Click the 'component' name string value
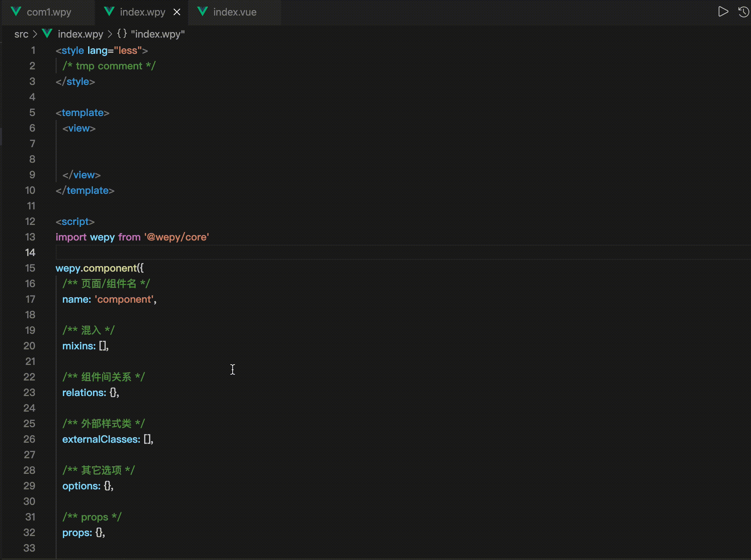 point(124,299)
